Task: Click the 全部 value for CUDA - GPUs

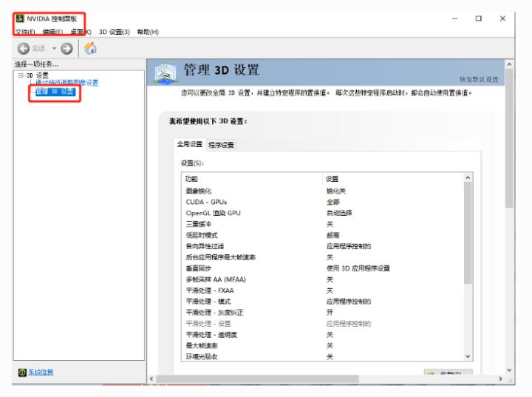Action: pos(332,202)
